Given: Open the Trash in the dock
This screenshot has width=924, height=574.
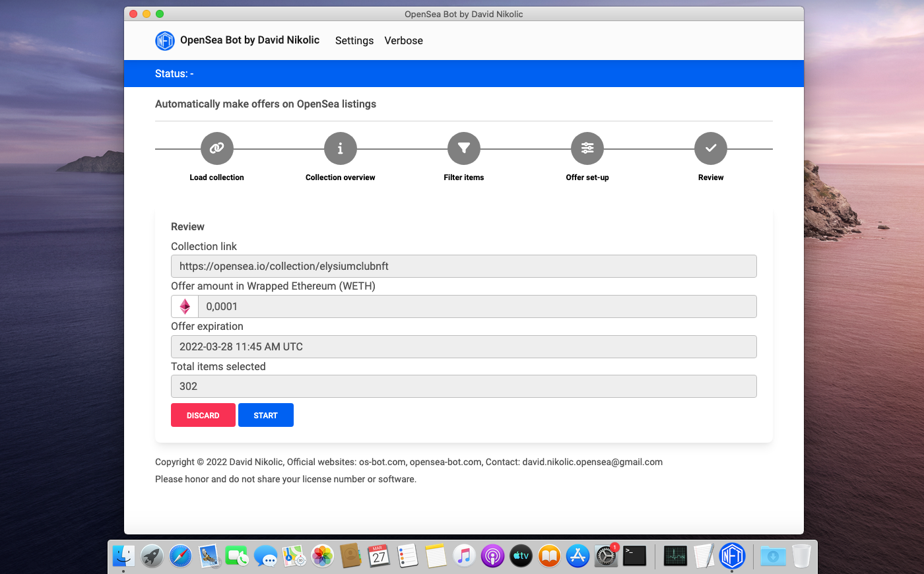Looking at the screenshot, I should coord(801,556).
